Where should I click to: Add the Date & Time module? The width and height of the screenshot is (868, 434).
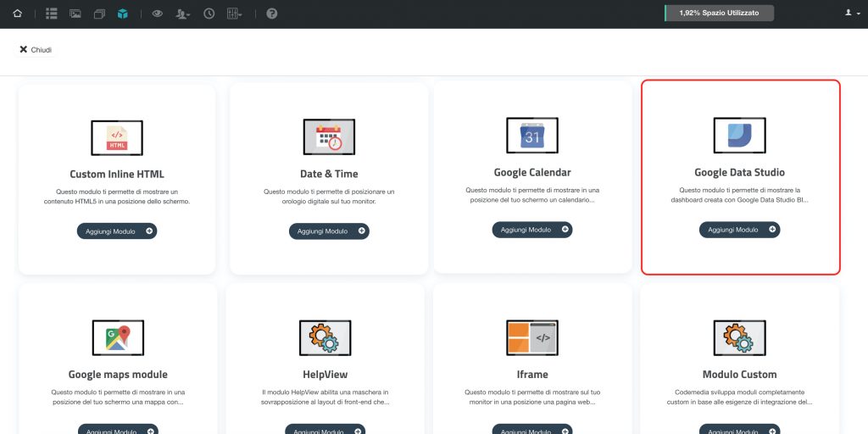[x=329, y=231]
